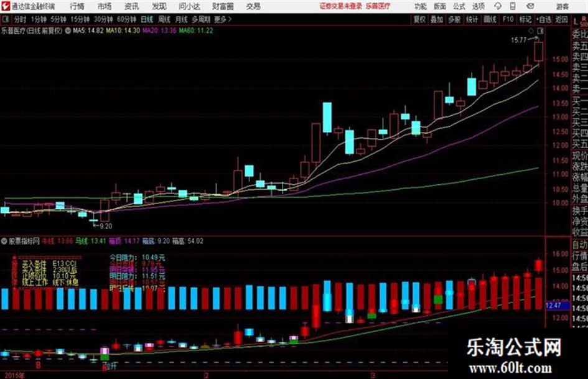588x379 pixels.
Task: Expand the 更多 periods dropdown
Action: click(x=223, y=19)
